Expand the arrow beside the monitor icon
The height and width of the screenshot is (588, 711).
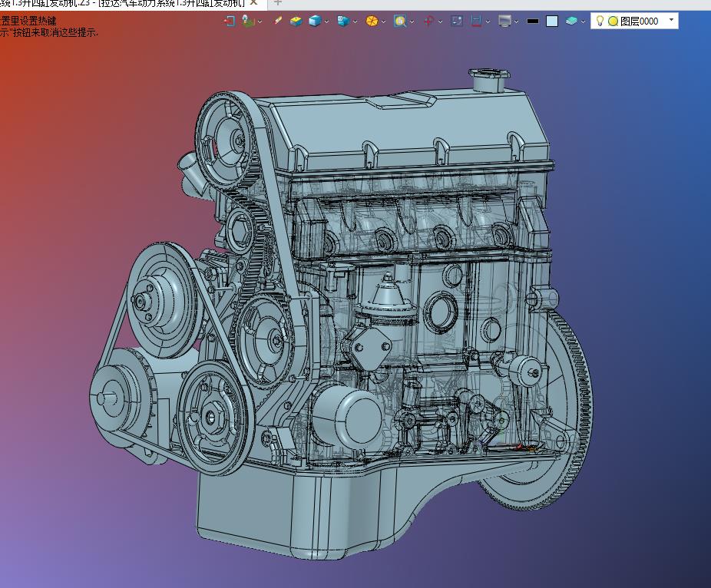click(x=517, y=22)
